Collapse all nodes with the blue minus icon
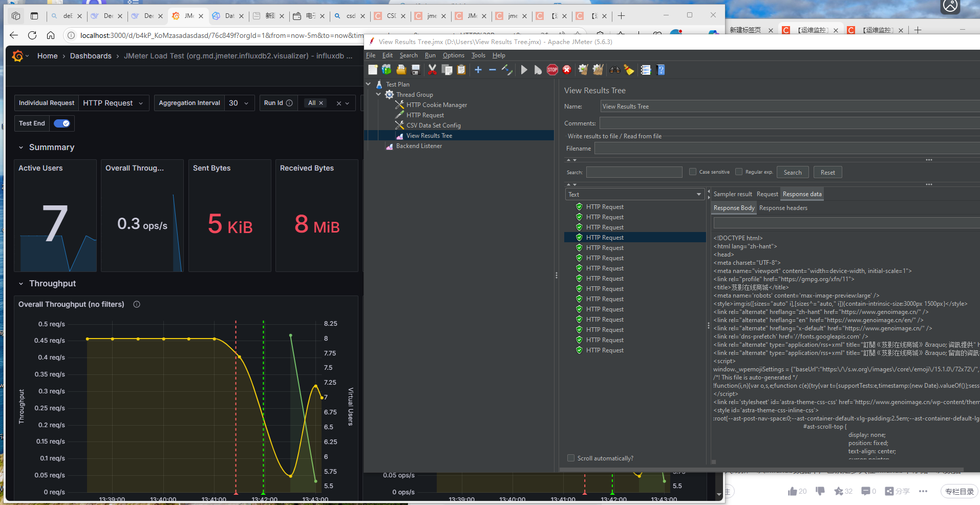This screenshot has height=505, width=980. coord(493,70)
